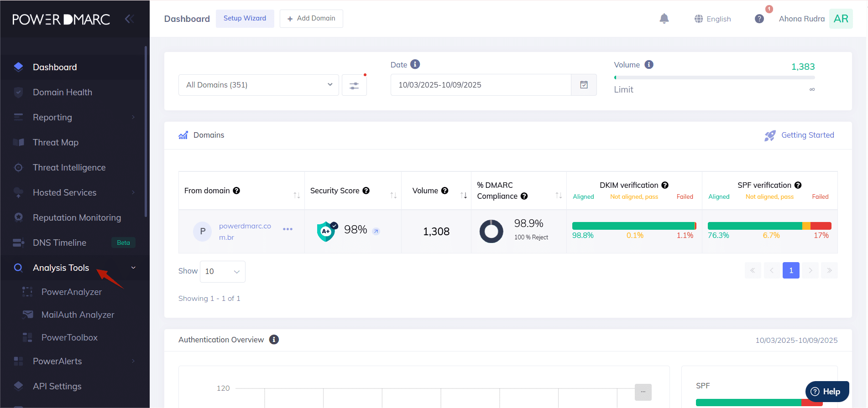868x408 pixels.
Task: Open the date range calendar icon
Action: [584, 85]
